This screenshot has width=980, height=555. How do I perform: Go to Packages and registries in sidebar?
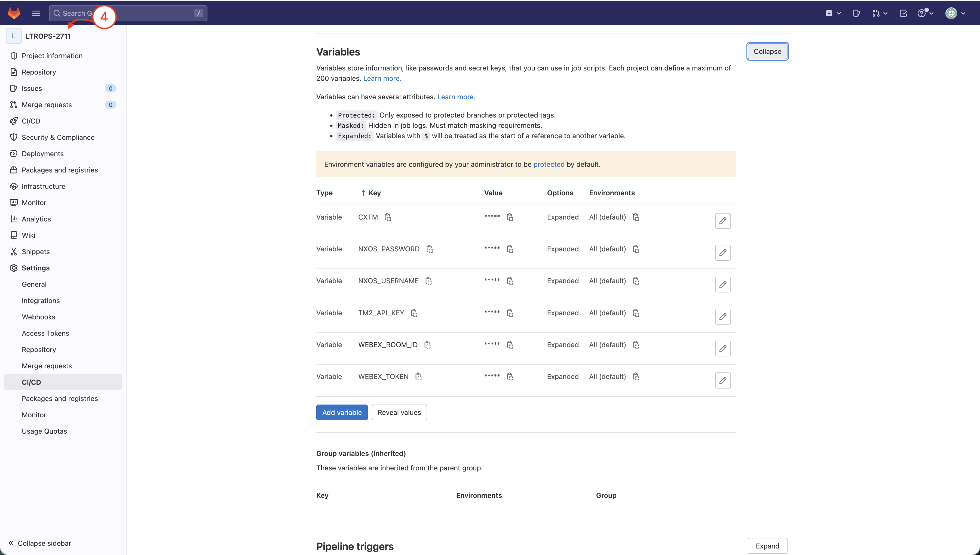(60, 170)
